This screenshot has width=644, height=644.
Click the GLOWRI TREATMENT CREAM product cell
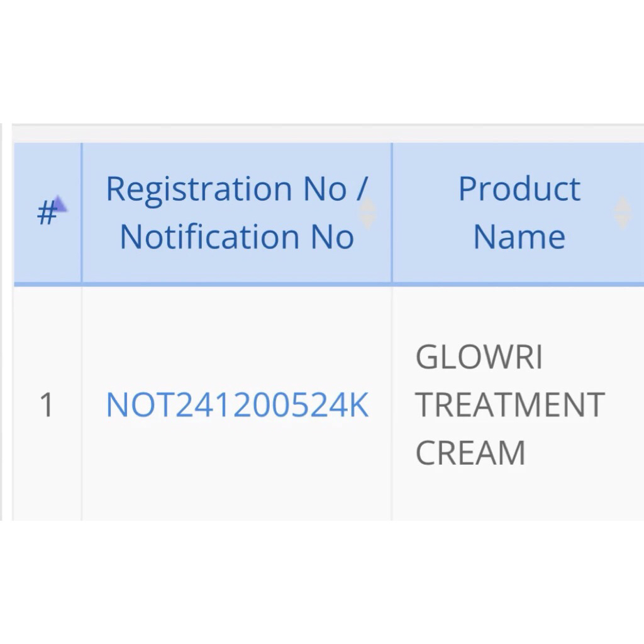[x=509, y=405]
